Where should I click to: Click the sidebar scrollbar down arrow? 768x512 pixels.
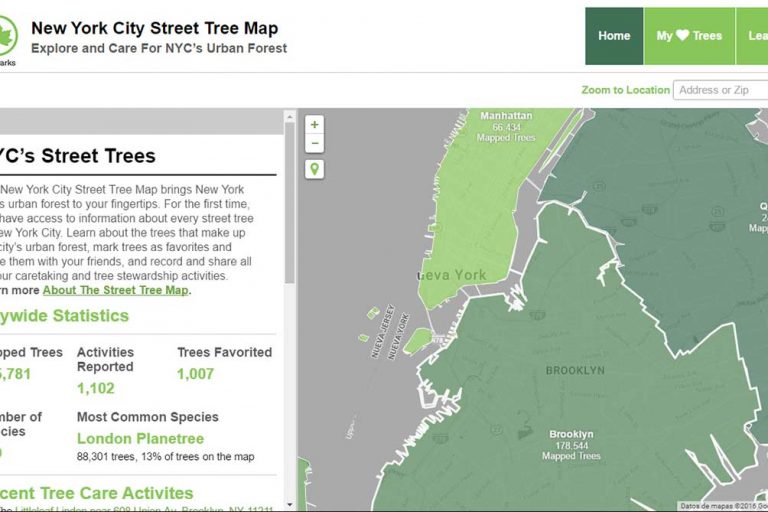pos(290,505)
